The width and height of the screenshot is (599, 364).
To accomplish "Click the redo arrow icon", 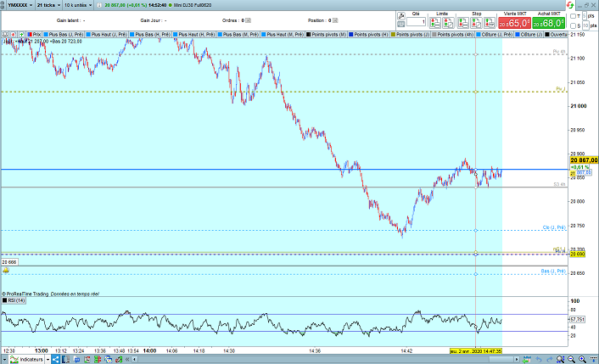I will [549, 360].
